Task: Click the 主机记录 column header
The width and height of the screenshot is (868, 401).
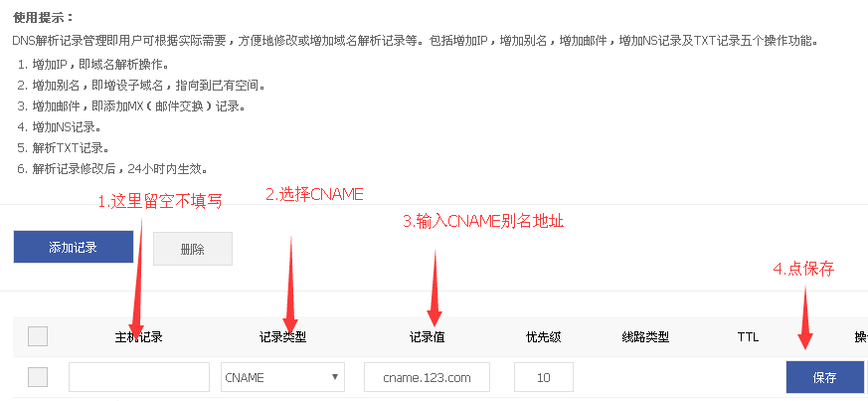Action: (138, 336)
